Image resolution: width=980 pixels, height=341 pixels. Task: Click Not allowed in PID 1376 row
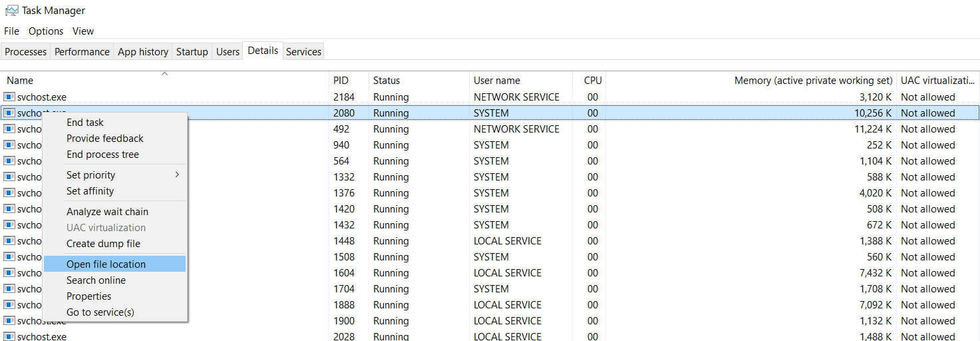pyautogui.click(x=927, y=193)
